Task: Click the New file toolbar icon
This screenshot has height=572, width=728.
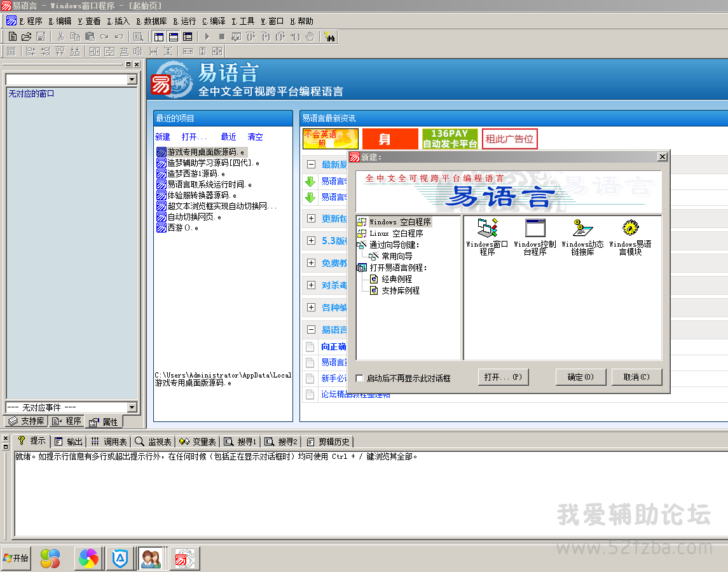Action: pos(12,37)
